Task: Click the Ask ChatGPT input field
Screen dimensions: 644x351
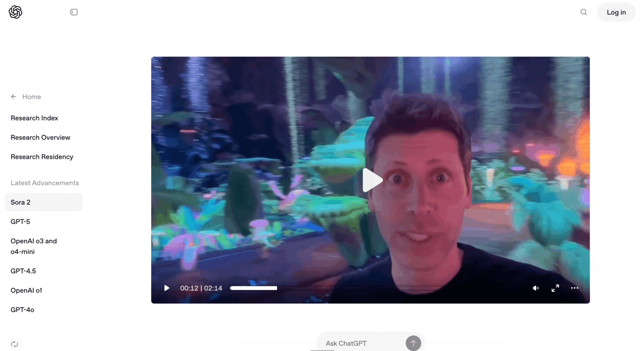Action: (x=346, y=343)
